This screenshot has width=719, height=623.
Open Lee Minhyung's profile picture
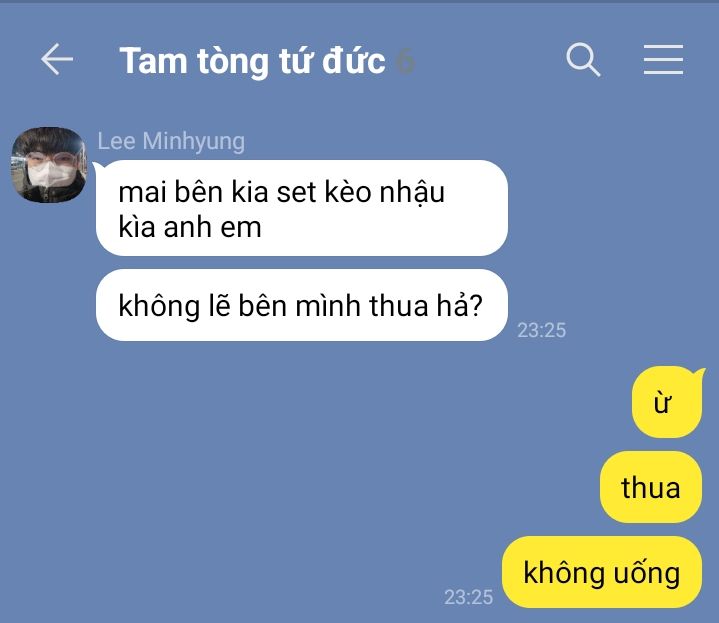click(x=49, y=165)
